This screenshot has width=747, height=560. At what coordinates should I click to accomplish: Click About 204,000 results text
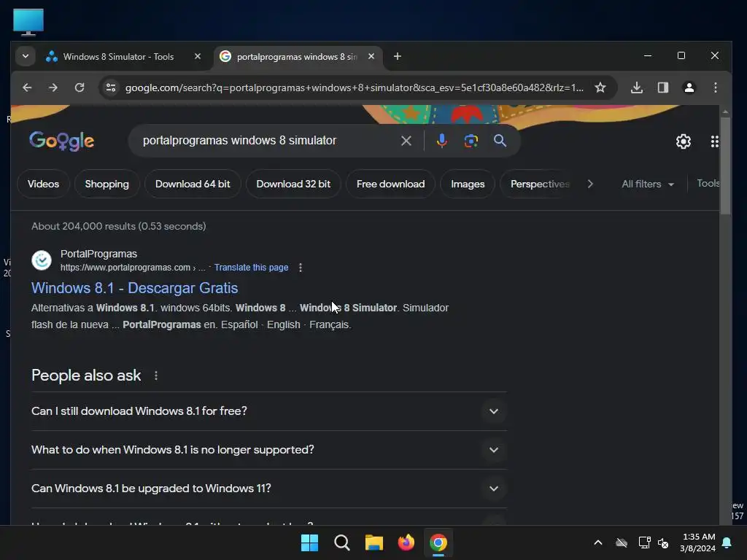(x=119, y=226)
